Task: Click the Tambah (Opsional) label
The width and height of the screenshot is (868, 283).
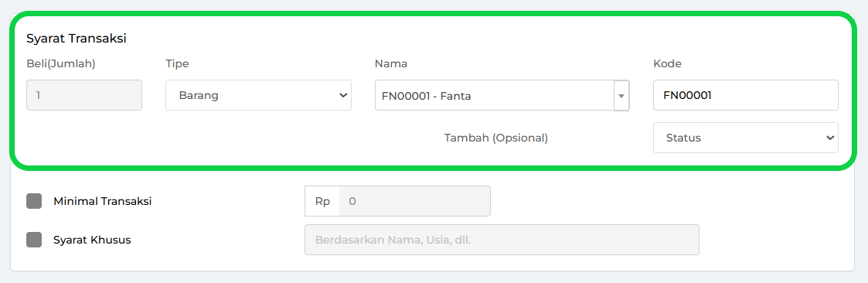Action: 496,138
